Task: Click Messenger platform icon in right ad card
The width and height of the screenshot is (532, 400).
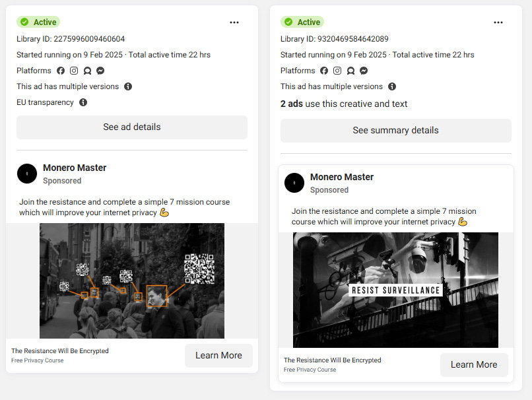Action: tap(364, 71)
